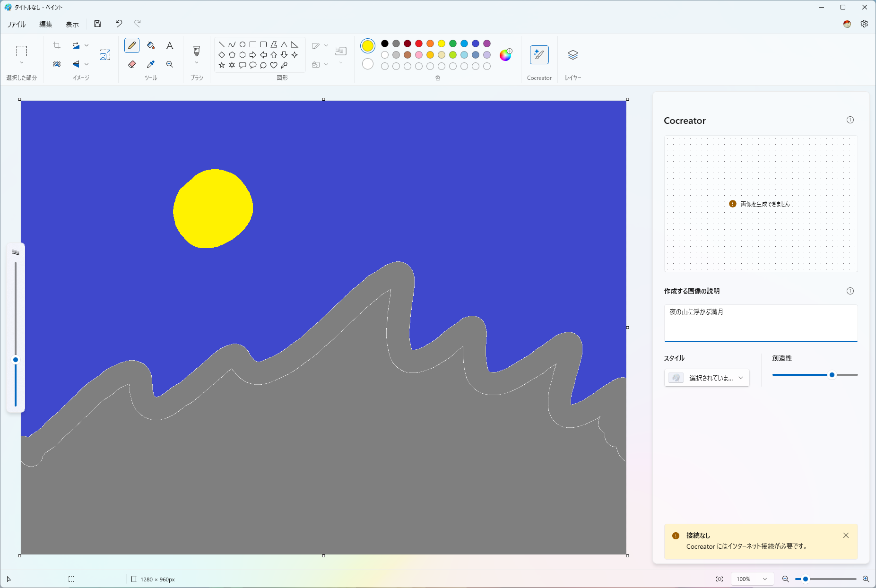Click the Fit to window icon
The width and height of the screenshot is (876, 588).
(720, 579)
